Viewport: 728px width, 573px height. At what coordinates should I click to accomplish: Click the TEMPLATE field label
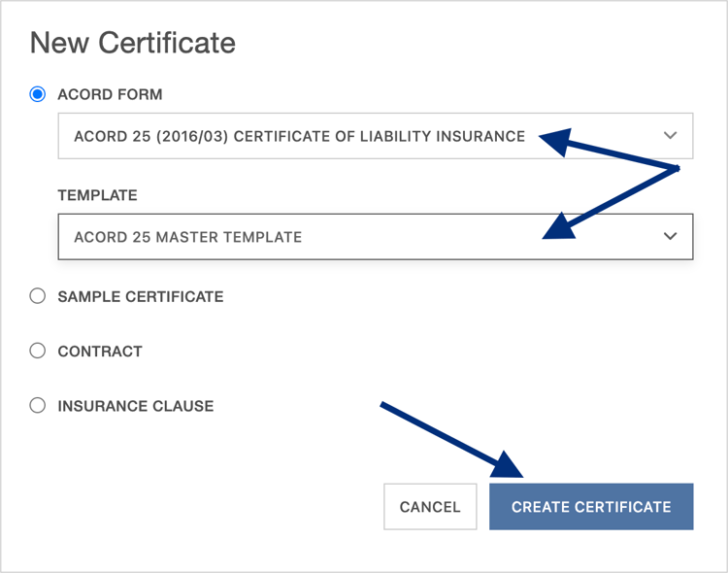(x=97, y=195)
